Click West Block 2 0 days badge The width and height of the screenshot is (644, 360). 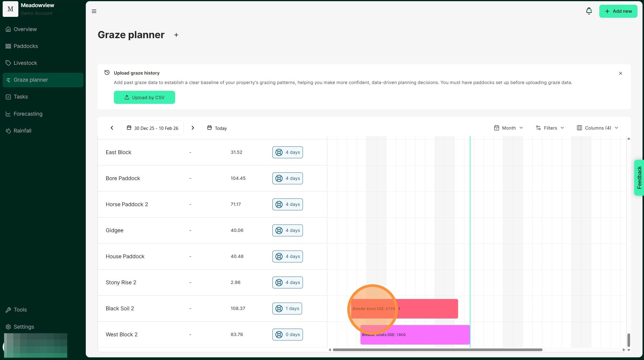[287, 335]
